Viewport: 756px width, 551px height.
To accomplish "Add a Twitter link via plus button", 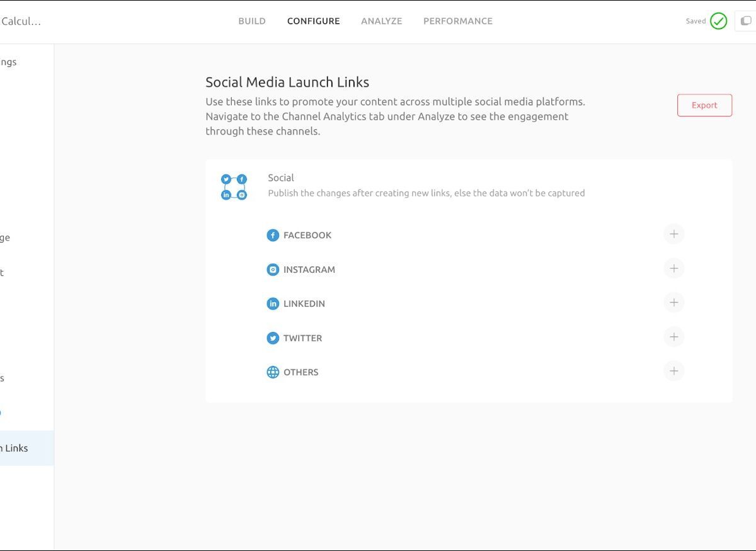I will point(673,337).
